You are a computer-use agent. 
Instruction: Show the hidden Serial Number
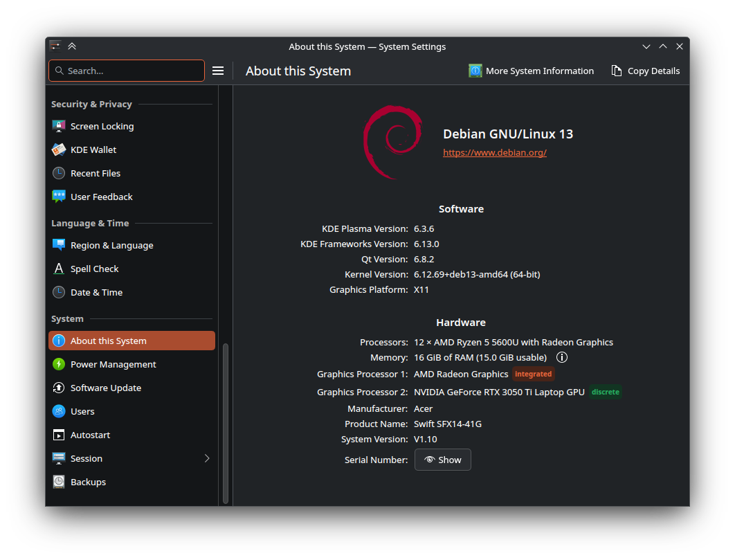pyautogui.click(x=443, y=460)
